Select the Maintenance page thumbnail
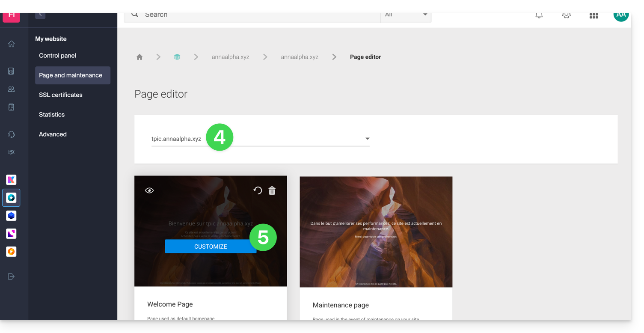 point(376,232)
